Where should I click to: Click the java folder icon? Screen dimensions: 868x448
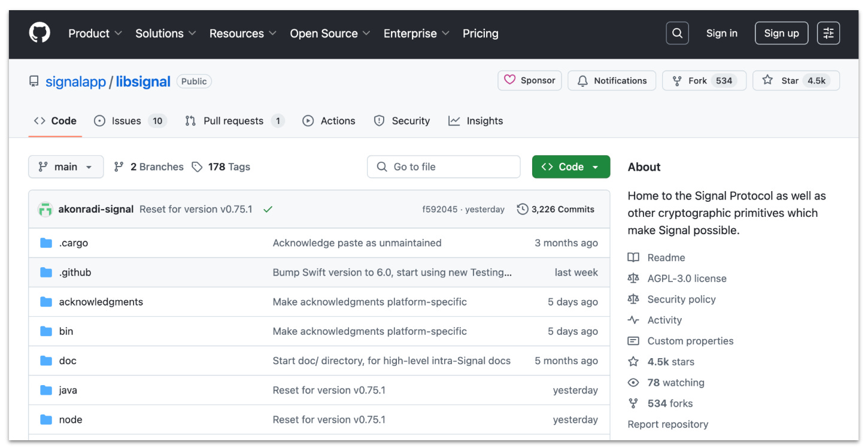[x=46, y=390]
